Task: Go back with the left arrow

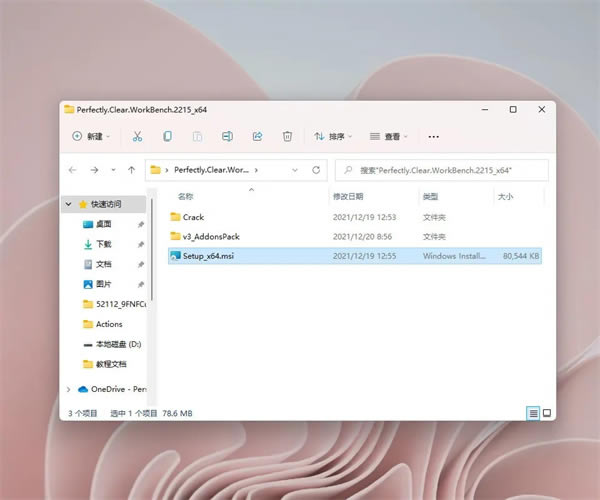Action: click(x=73, y=170)
